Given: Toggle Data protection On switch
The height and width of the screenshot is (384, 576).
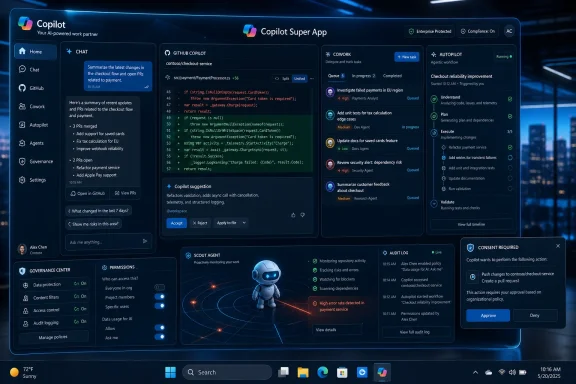Looking at the screenshot, I should pos(80,284).
